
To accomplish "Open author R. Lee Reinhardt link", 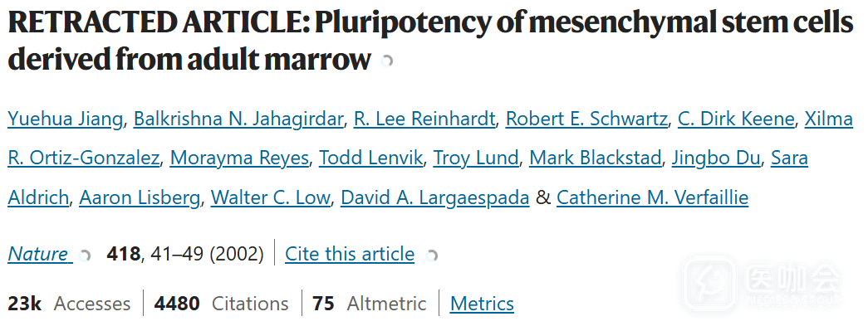I will click(x=424, y=119).
